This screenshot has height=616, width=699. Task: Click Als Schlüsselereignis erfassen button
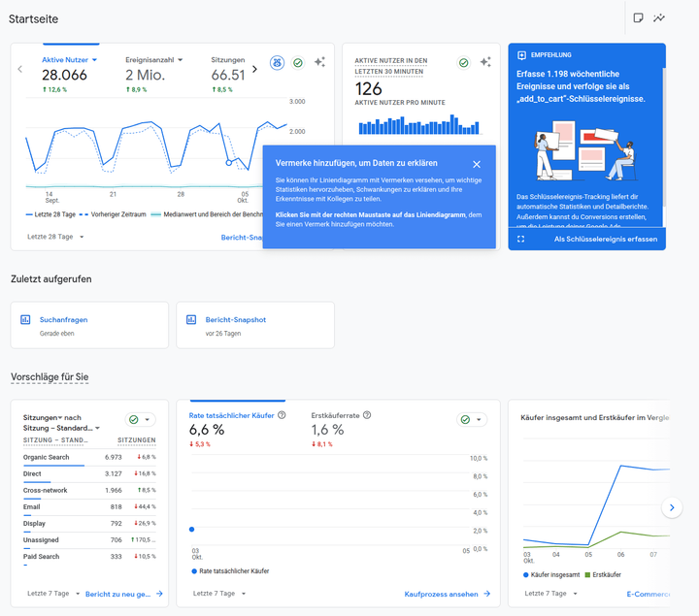pos(605,239)
